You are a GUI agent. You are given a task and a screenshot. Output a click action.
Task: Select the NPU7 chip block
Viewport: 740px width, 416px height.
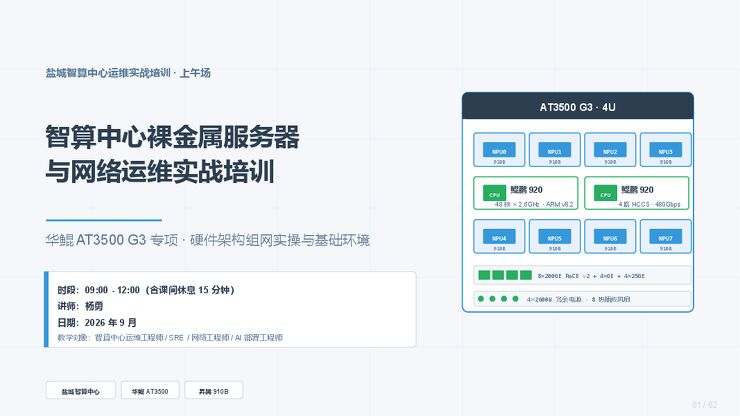point(665,236)
